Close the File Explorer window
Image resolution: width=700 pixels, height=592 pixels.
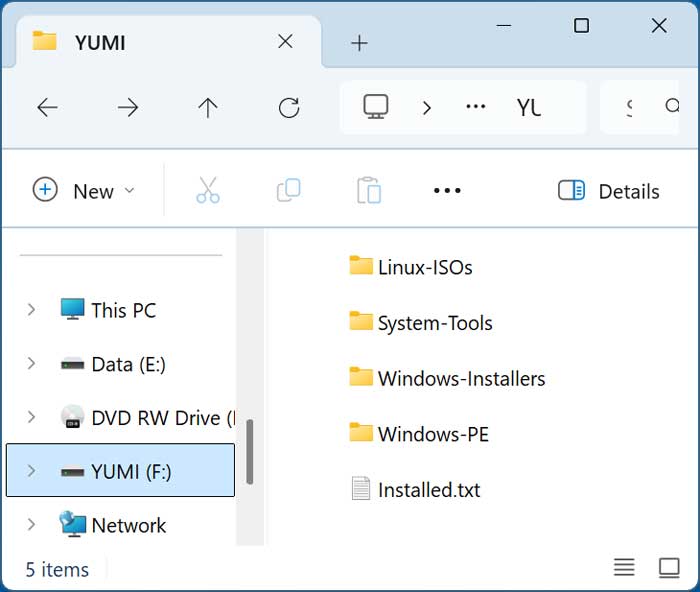pos(659,25)
